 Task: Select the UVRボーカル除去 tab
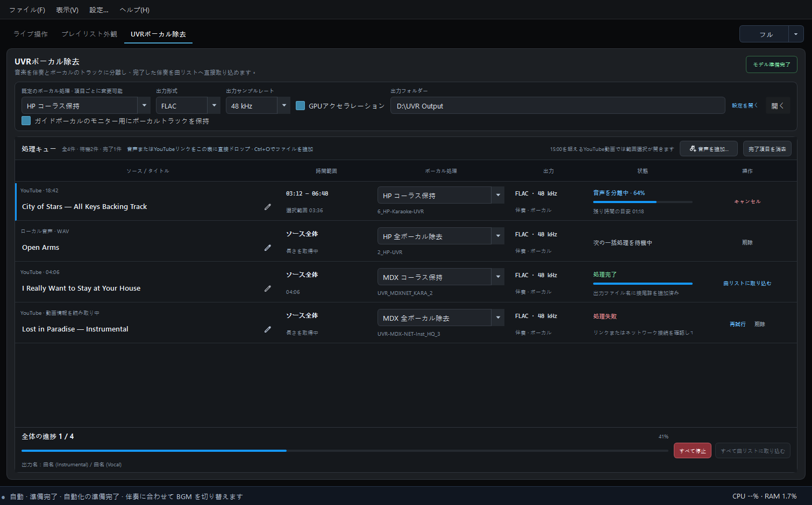click(158, 34)
